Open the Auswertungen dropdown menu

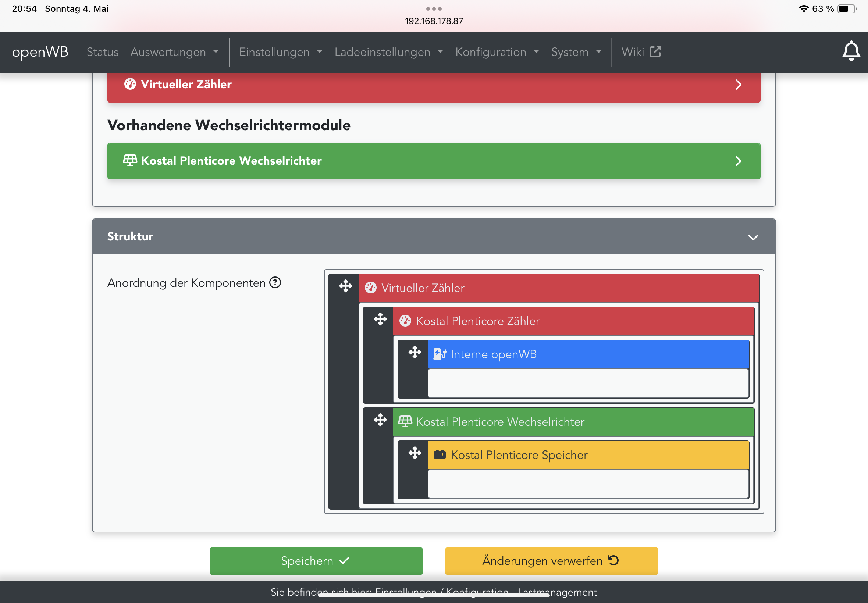174,52
